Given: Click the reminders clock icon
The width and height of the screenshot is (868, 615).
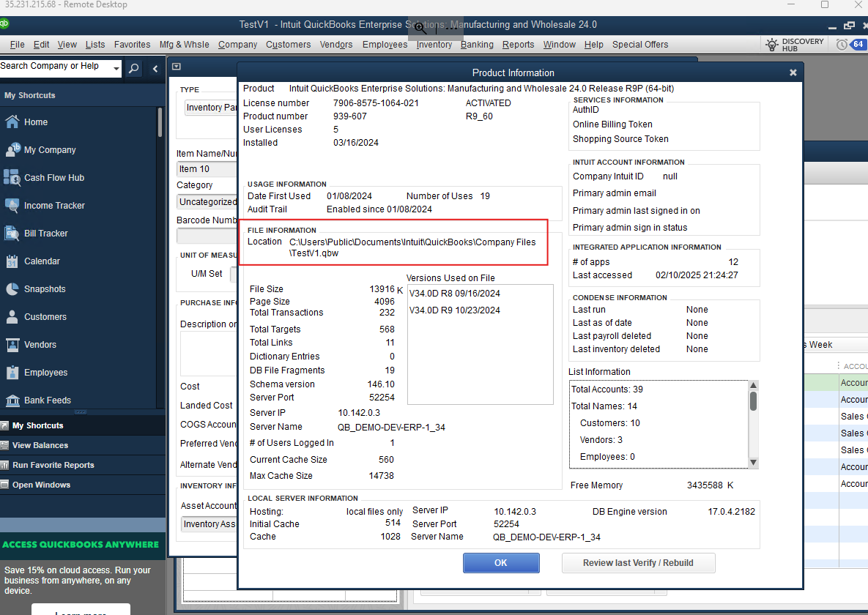Looking at the screenshot, I should [842, 45].
